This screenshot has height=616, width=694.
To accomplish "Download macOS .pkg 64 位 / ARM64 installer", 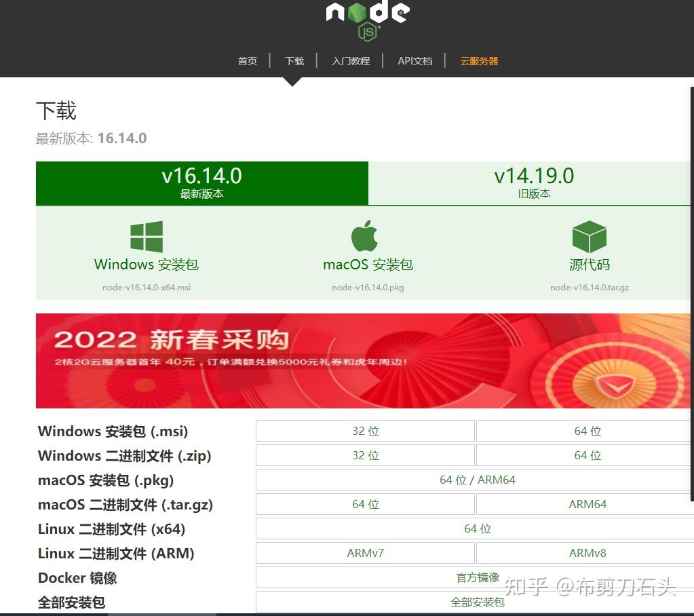I will (475, 479).
